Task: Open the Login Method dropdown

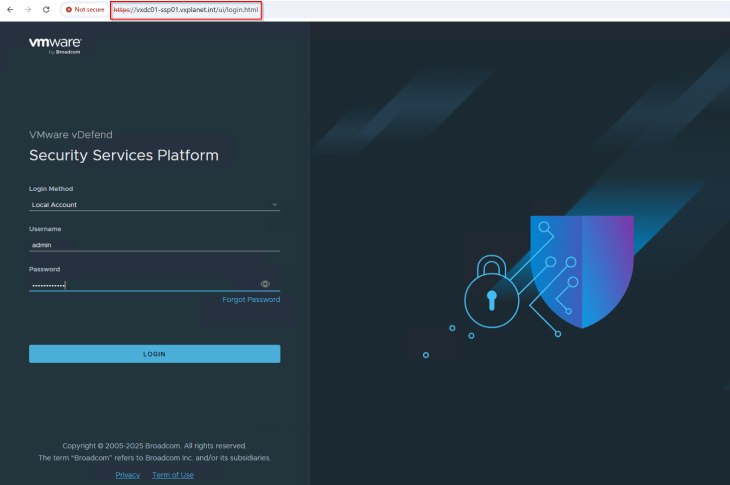Action: point(154,205)
